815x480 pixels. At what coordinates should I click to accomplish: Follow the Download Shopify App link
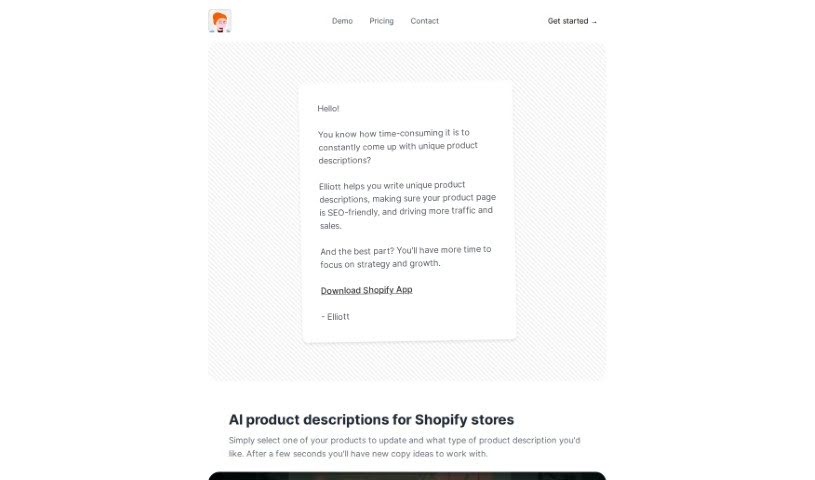click(366, 290)
